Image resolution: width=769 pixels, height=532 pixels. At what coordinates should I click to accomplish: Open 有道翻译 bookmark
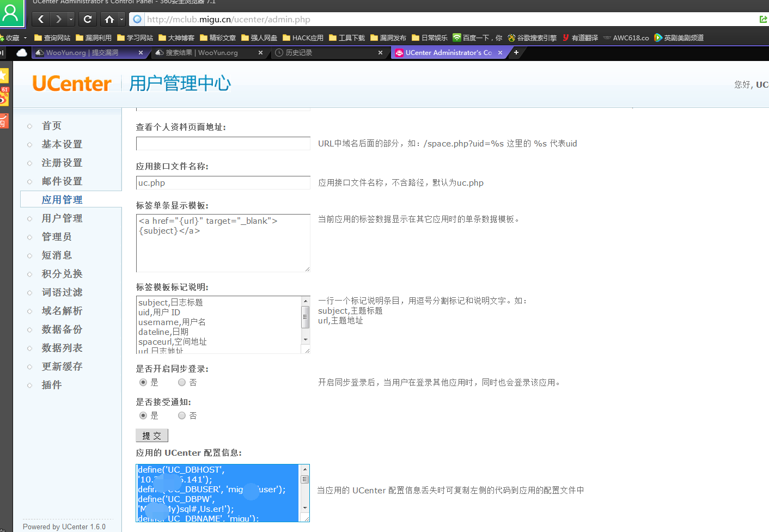pyautogui.click(x=580, y=38)
